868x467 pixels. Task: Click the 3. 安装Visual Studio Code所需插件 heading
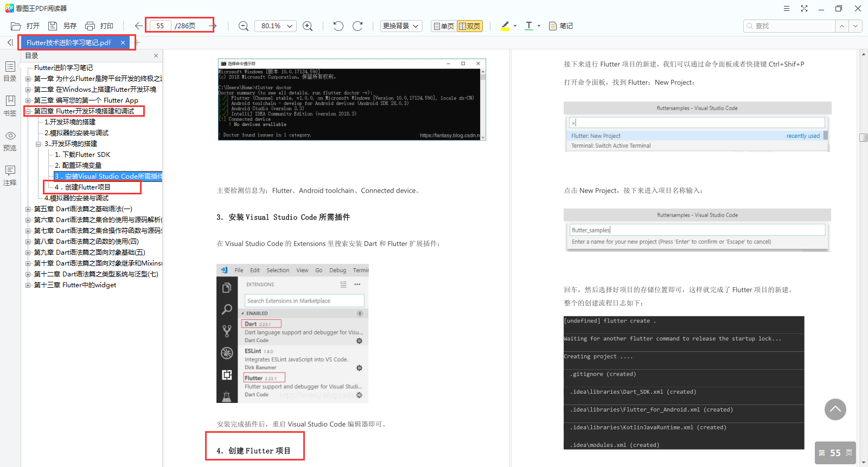tap(283, 217)
